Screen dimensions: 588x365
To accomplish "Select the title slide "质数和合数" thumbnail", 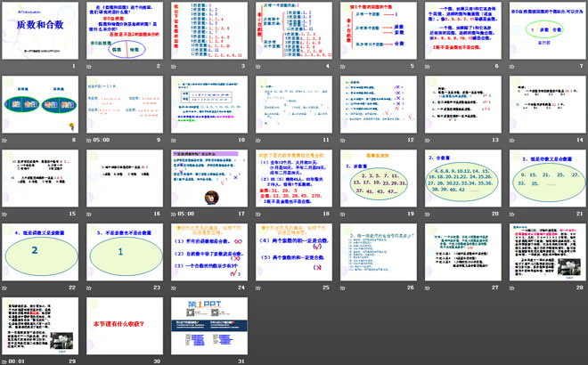I will coord(41,34).
